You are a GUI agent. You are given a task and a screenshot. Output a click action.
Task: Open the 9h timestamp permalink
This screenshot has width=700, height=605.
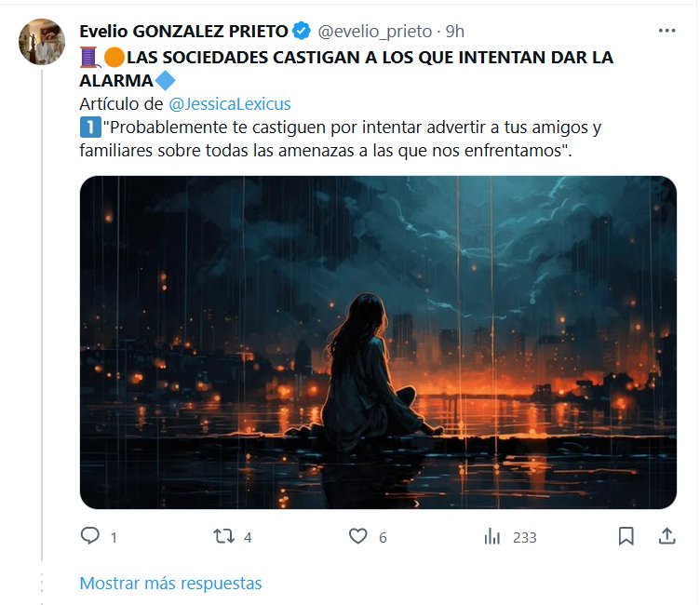click(x=455, y=32)
